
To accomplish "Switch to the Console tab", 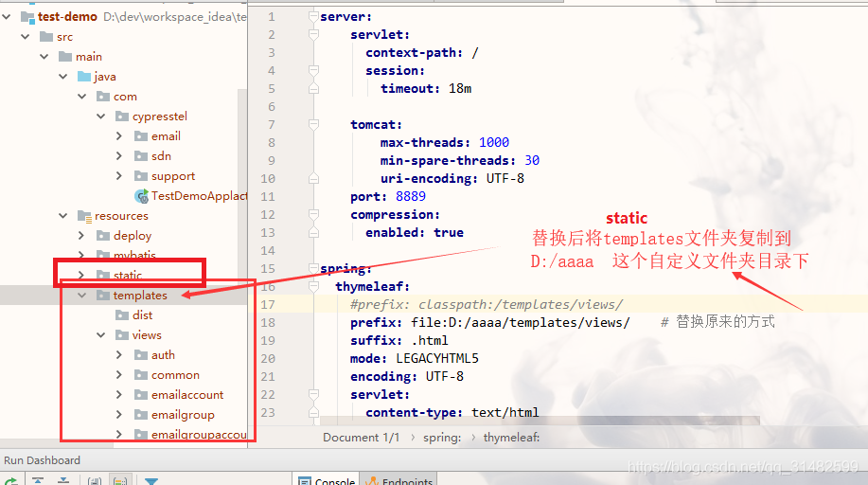I will (326, 480).
